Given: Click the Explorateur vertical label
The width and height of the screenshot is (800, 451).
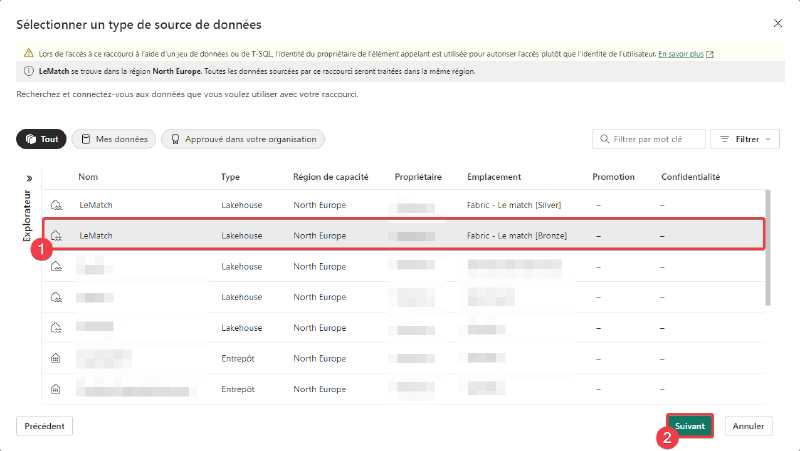Looking at the screenshot, I should [27, 215].
